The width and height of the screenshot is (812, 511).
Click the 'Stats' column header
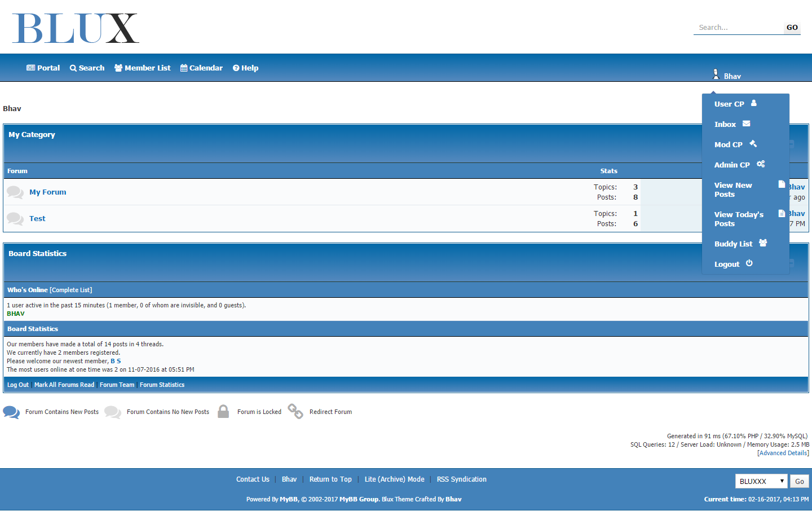(x=609, y=171)
